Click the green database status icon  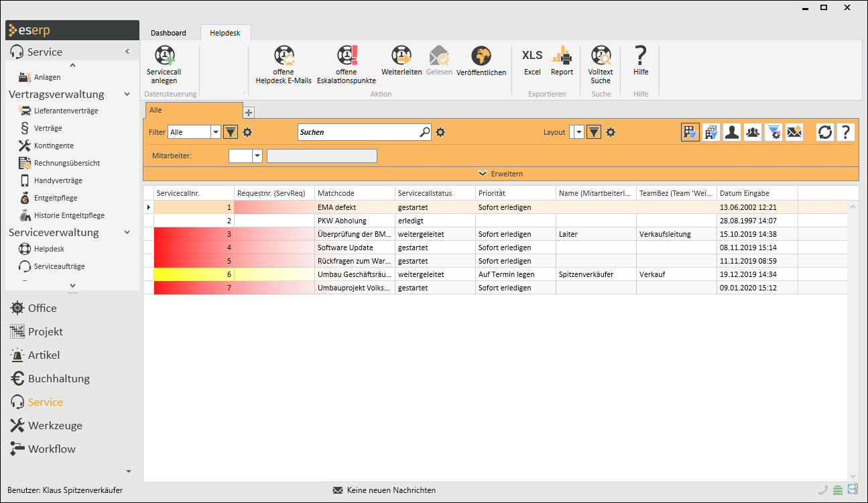838,490
